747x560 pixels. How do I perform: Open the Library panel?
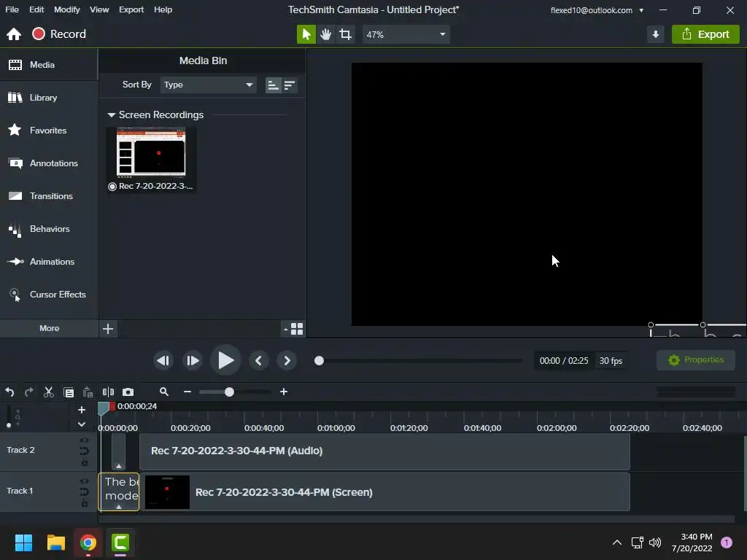49,98
